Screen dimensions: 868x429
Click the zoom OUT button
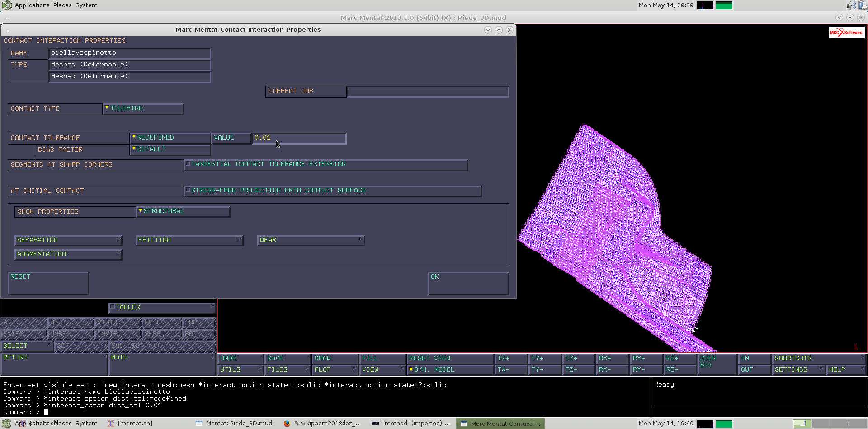pyautogui.click(x=755, y=370)
